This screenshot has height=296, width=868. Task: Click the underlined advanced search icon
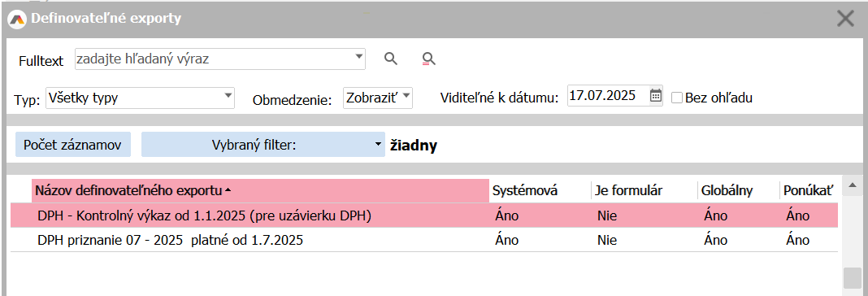click(428, 59)
